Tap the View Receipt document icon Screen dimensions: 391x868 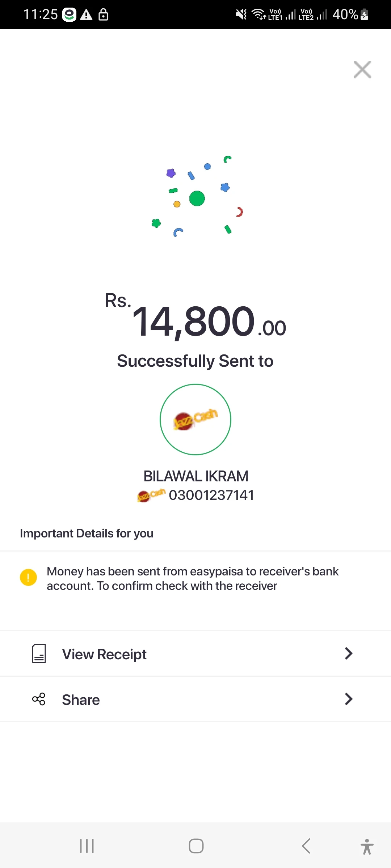(x=39, y=653)
